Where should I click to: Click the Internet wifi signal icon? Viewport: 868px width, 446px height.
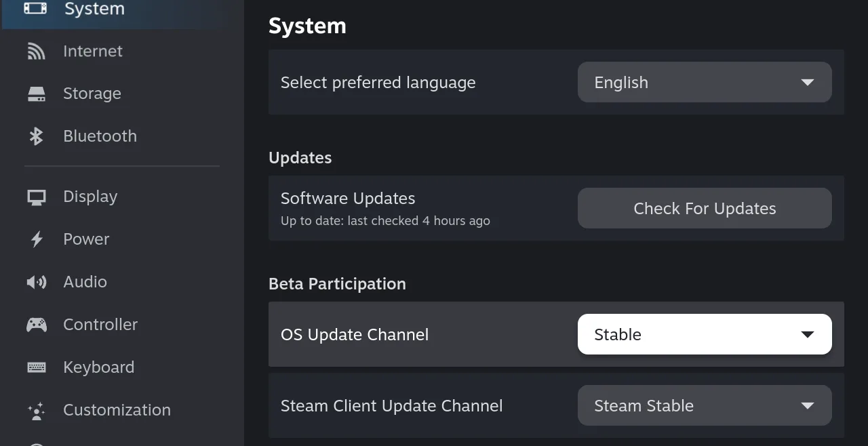(x=36, y=51)
